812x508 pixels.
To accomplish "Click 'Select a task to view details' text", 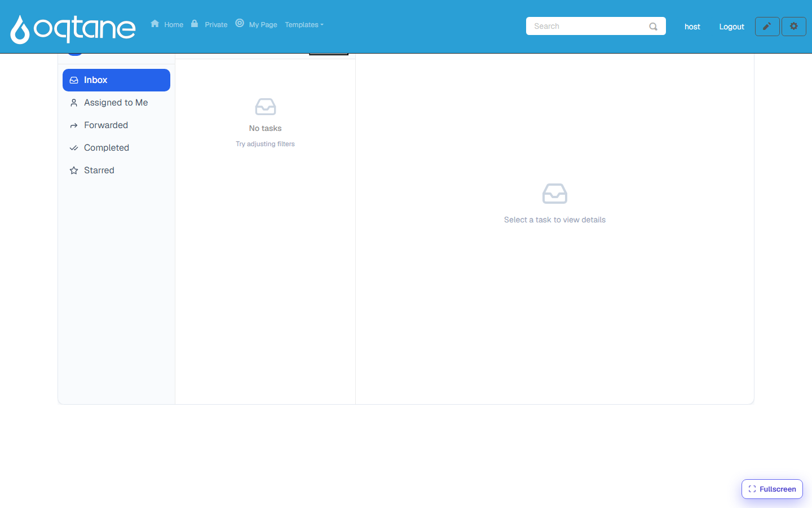I will point(555,220).
